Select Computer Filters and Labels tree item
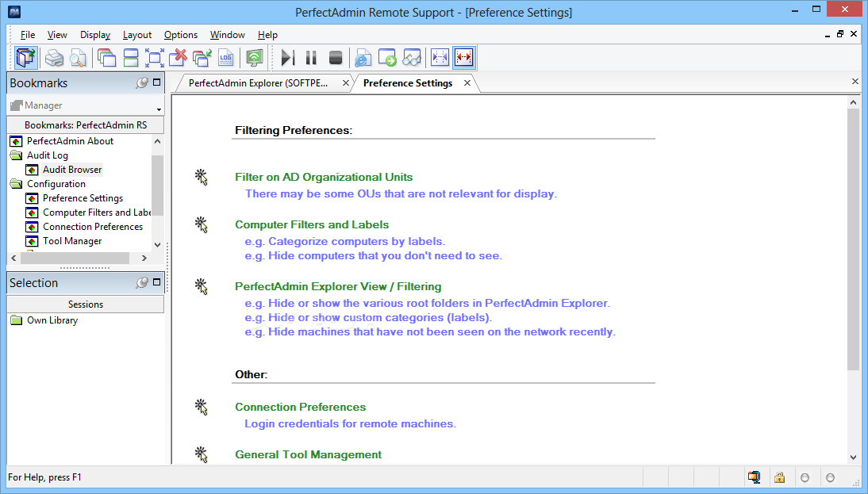Screen dimensions: 868x494 tap(96, 213)
